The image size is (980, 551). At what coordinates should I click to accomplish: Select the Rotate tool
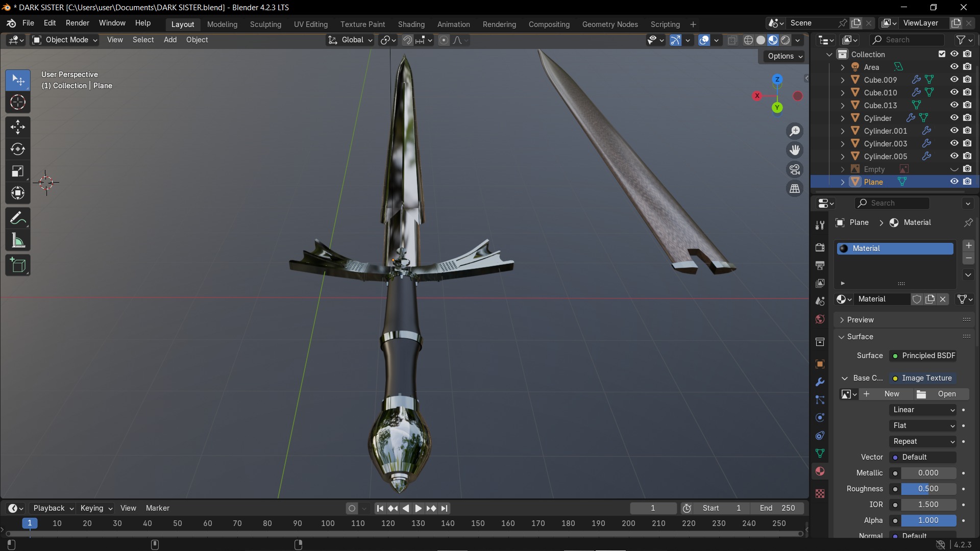(x=18, y=149)
